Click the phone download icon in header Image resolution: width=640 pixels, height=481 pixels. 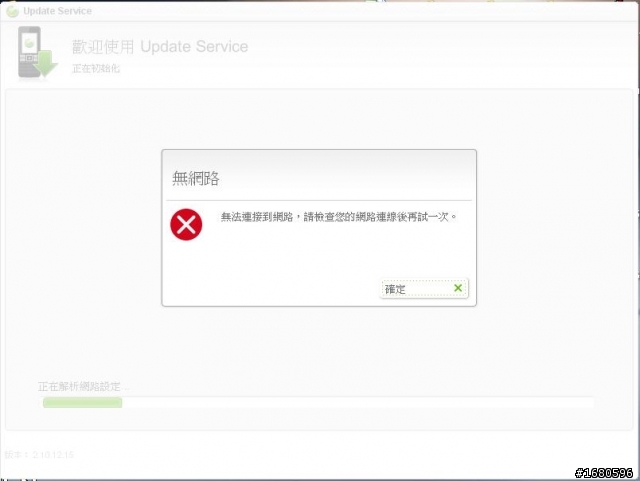(37, 53)
